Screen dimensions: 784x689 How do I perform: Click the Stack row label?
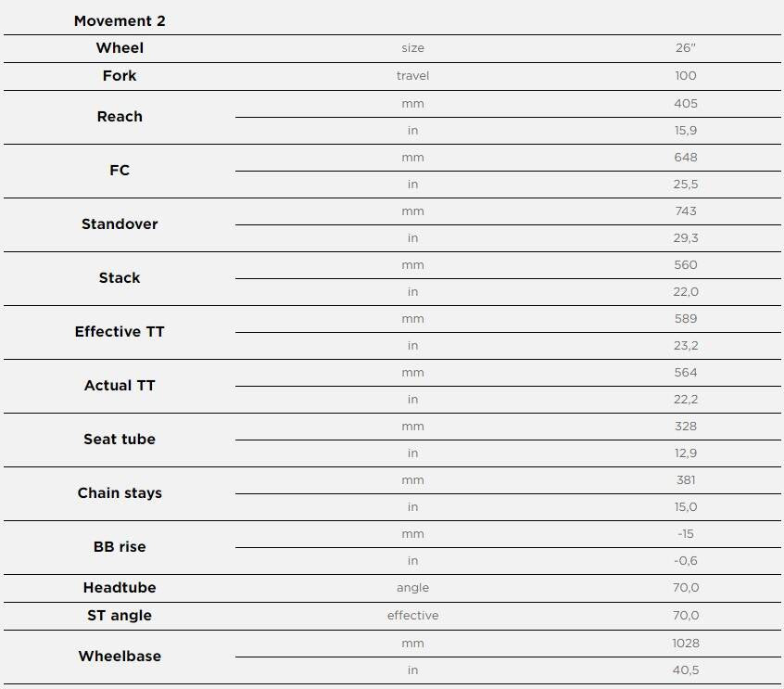coord(120,277)
